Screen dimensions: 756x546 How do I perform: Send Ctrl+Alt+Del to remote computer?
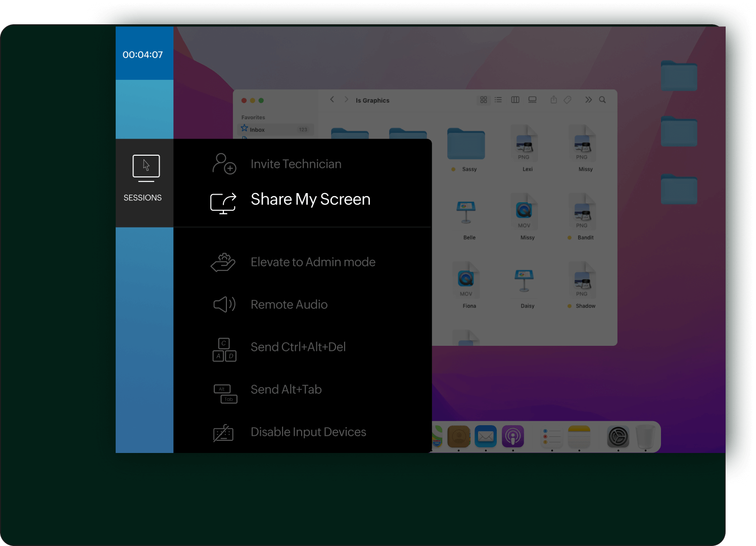click(298, 347)
